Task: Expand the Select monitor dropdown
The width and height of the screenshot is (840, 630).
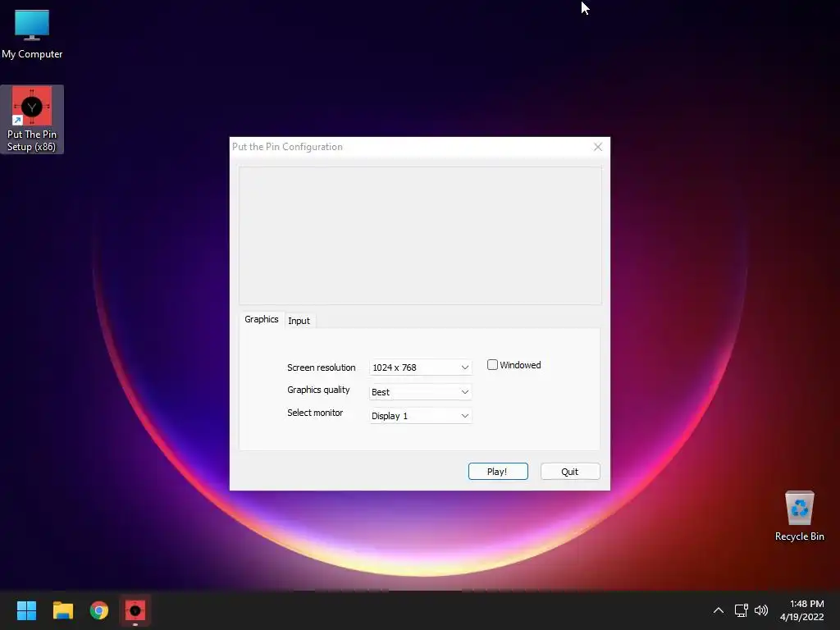Action: [421, 416]
